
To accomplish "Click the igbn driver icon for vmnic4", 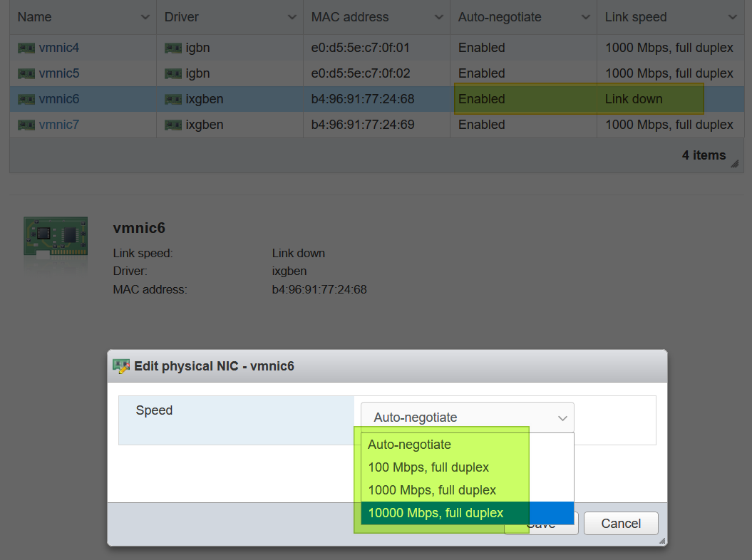I will click(173, 48).
